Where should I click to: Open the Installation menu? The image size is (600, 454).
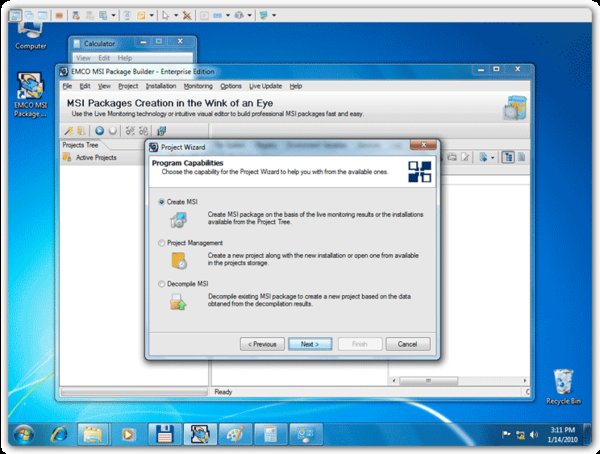click(x=161, y=86)
